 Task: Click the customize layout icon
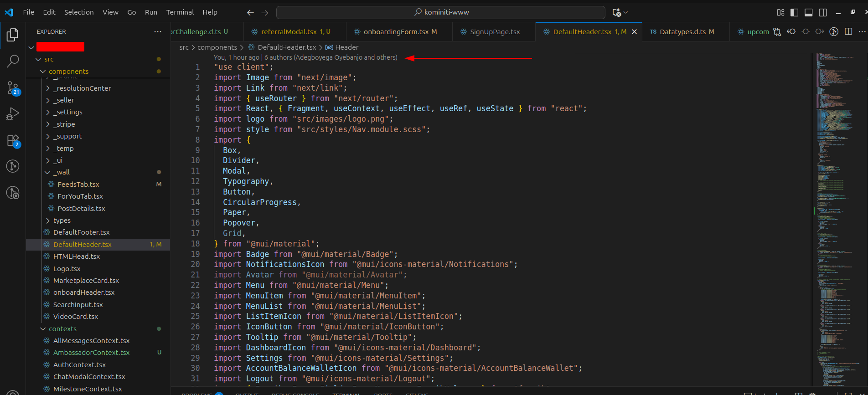point(780,12)
